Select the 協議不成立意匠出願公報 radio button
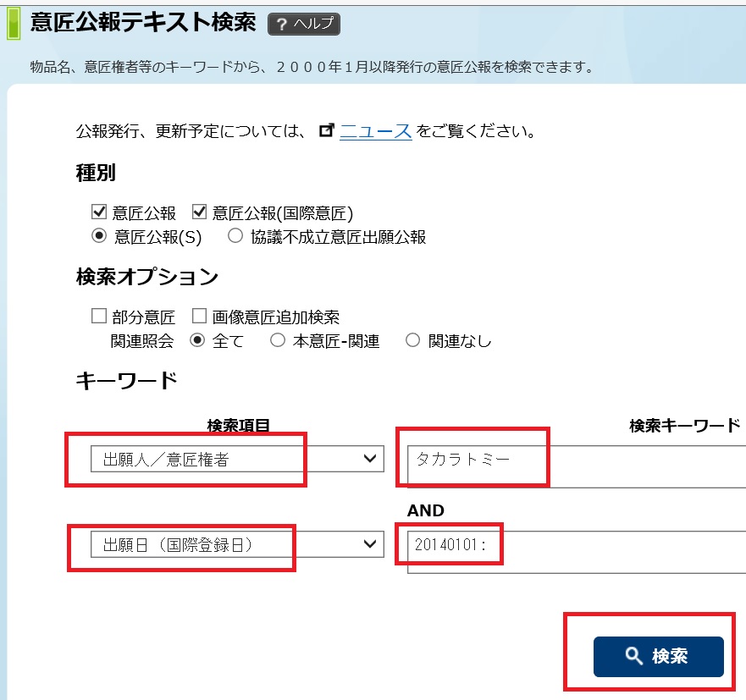 click(x=235, y=235)
